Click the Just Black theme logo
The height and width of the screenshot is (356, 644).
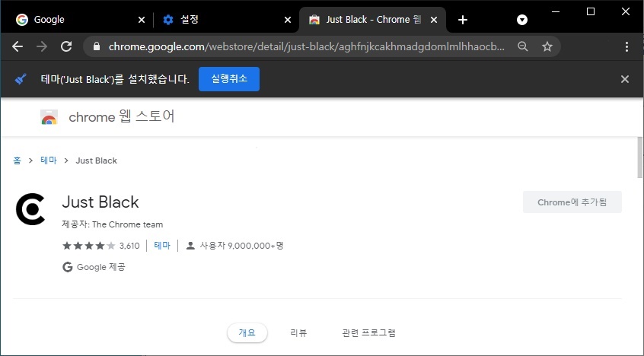30,209
